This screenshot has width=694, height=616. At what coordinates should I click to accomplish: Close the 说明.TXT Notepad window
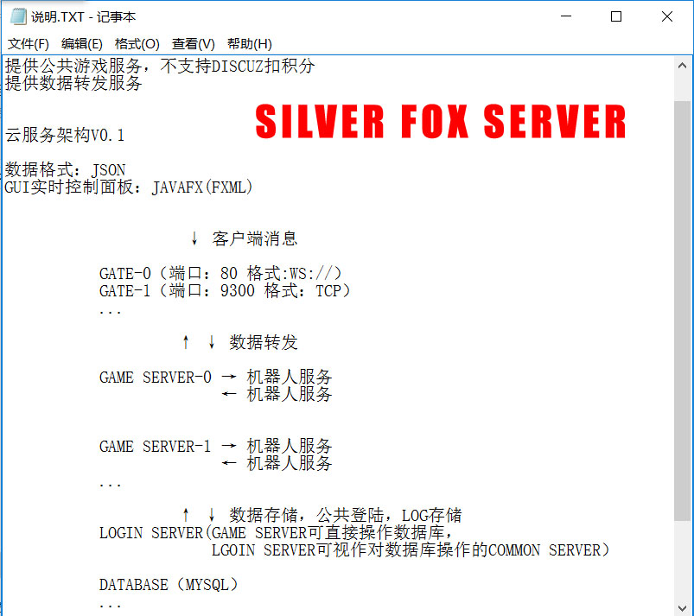[667, 16]
